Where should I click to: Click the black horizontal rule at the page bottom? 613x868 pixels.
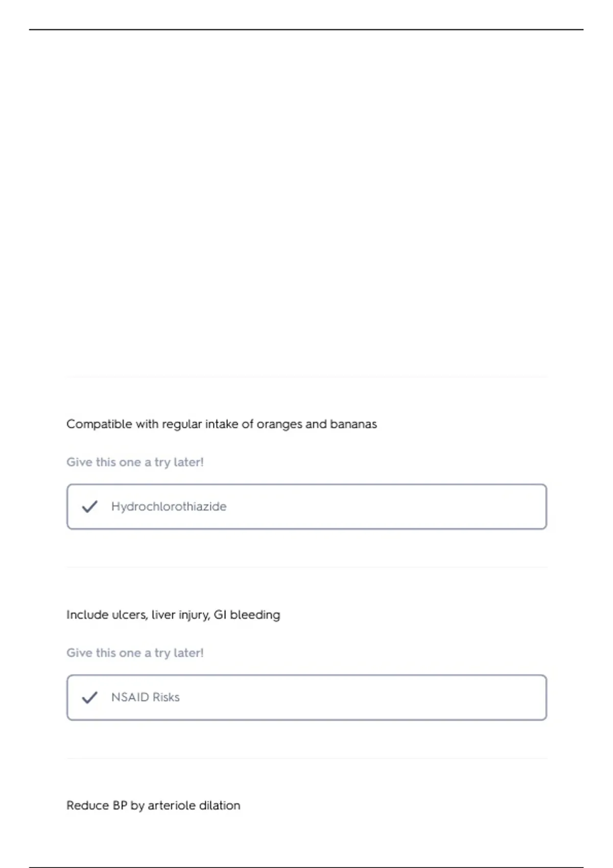(306, 867)
